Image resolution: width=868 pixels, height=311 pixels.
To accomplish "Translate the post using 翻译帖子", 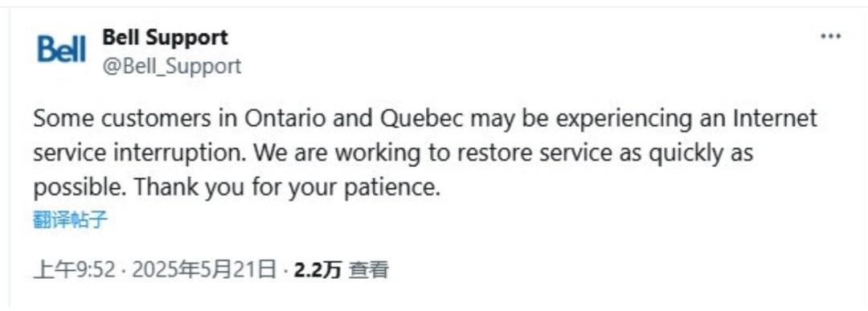I will (x=70, y=219).
